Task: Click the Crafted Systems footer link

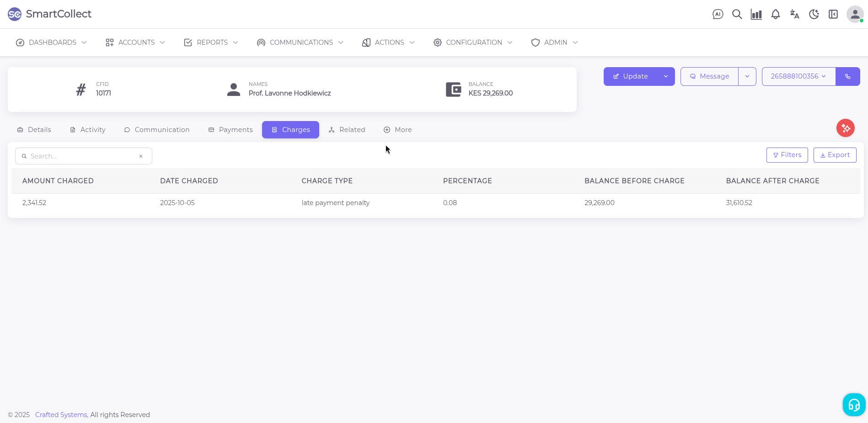Action: (61, 415)
